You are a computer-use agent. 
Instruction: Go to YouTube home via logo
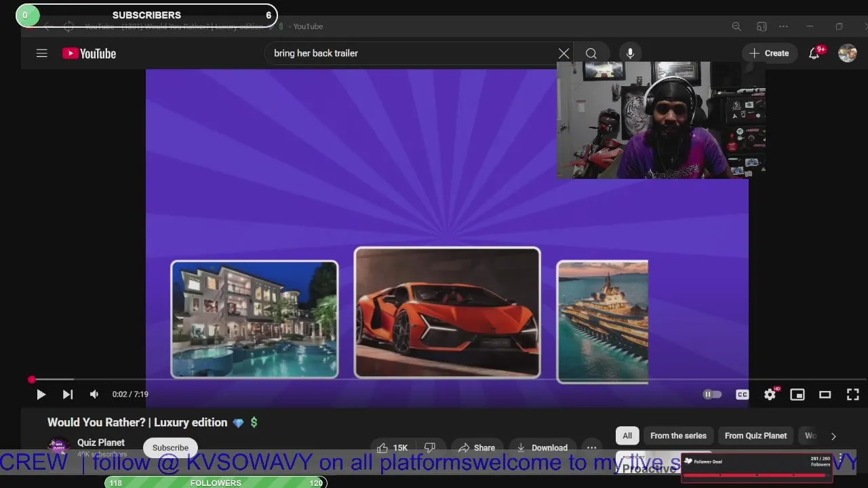[x=89, y=54]
